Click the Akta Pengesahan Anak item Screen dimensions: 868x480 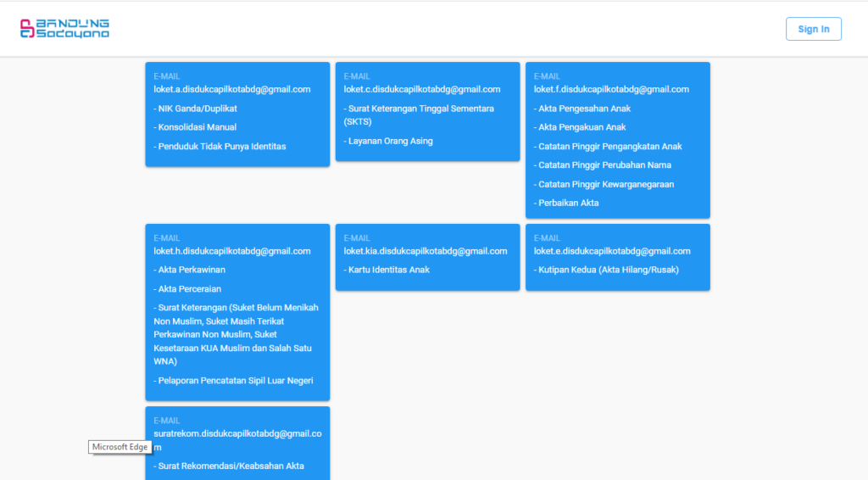point(581,109)
